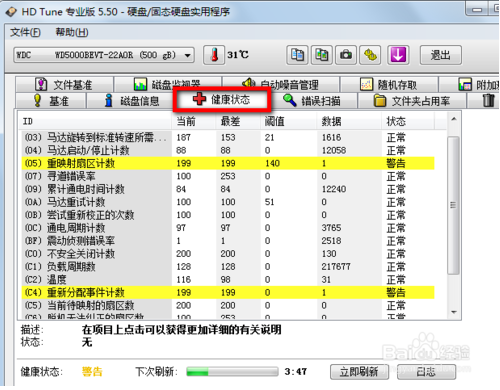This screenshot has height=390, width=500.
Task: Sort by the 状态 column header
Action: pos(408,121)
